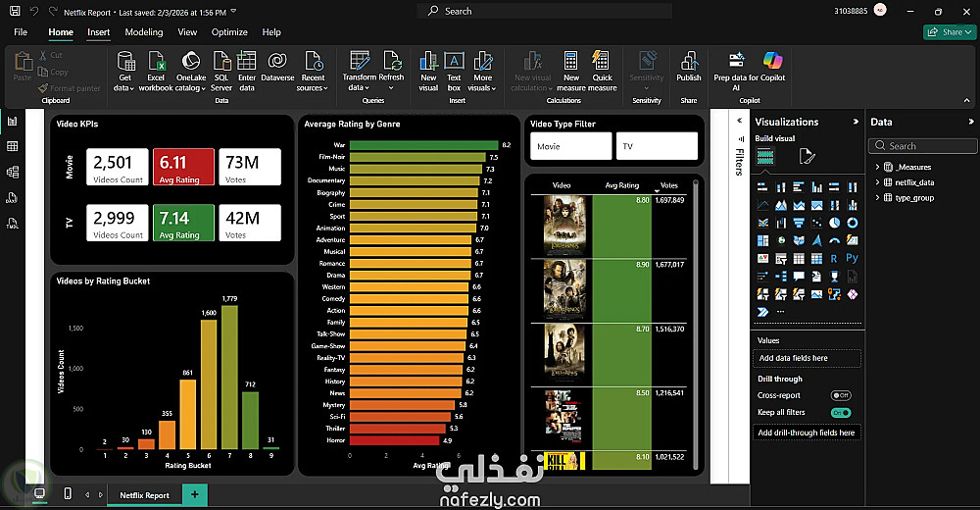Screen dimensions: 980x510
Task: Click the Data pane Search field
Action: click(922, 146)
